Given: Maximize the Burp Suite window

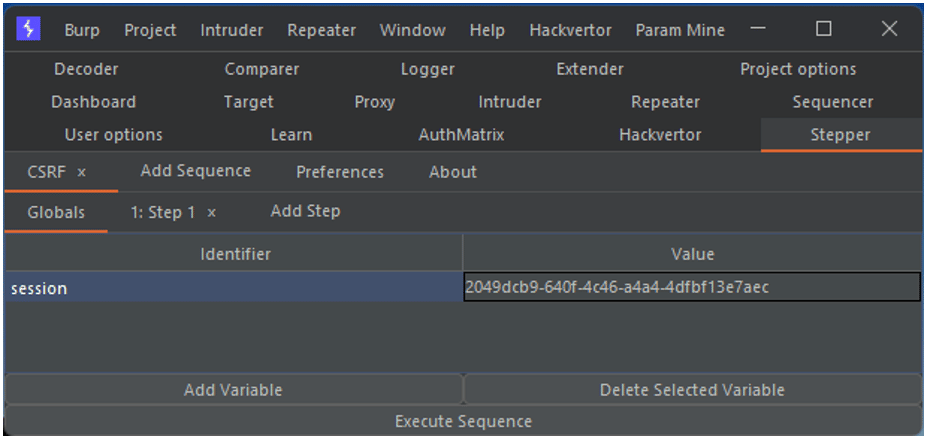Looking at the screenshot, I should (x=823, y=29).
